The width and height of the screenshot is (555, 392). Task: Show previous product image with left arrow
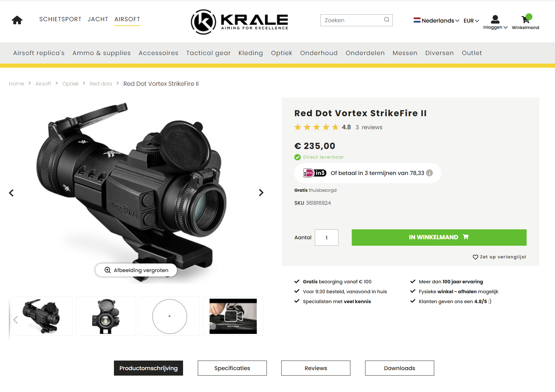[11, 193]
